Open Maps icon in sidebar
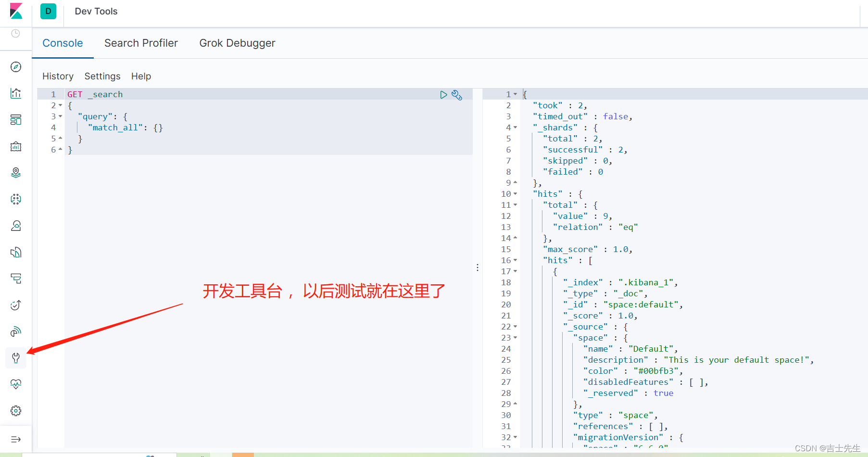868x457 pixels. click(x=16, y=173)
